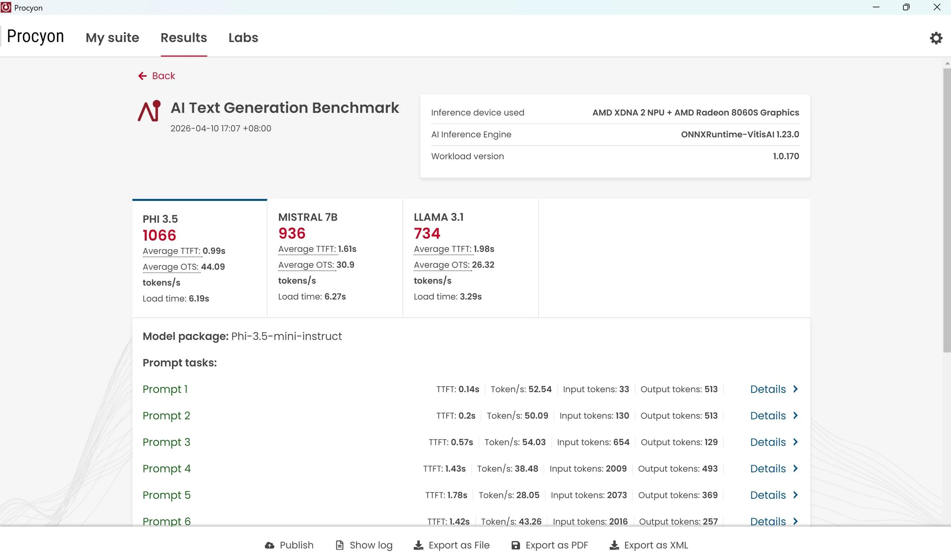Switch to the My suite tab
The height and width of the screenshot is (560, 951).
tap(112, 38)
